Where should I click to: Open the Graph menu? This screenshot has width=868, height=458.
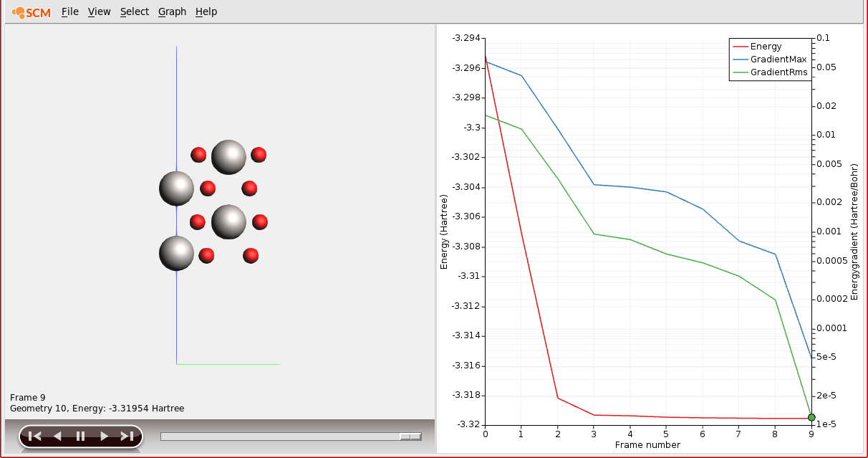pyautogui.click(x=172, y=11)
